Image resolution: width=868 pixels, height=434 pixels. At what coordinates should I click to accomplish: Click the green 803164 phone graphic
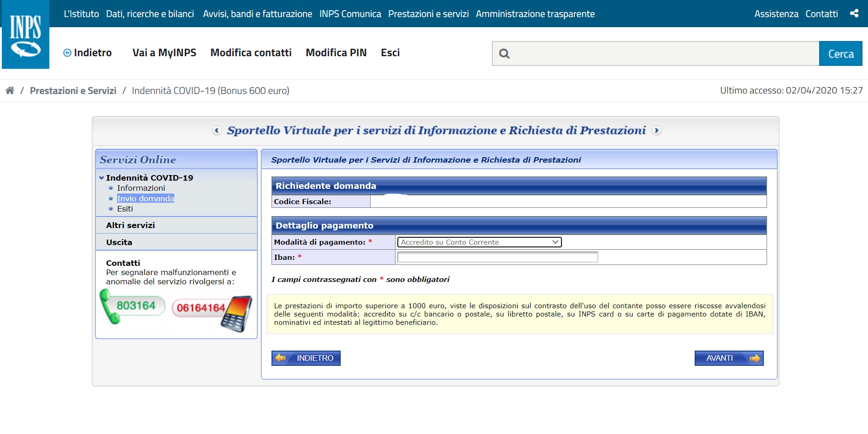[x=132, y=306]
